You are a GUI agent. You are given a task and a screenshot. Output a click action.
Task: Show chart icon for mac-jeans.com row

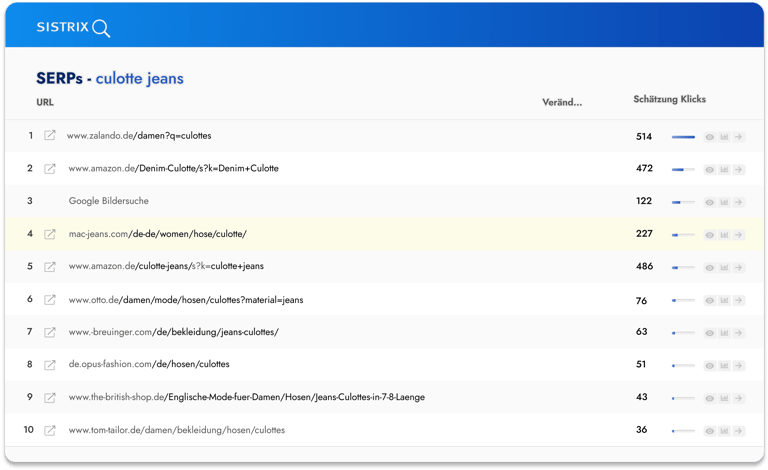[724, 235]
